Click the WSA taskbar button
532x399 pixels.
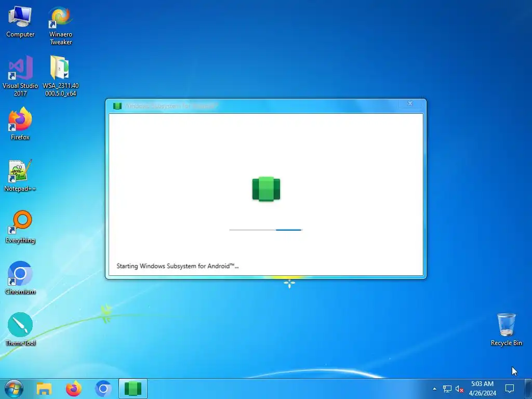pyautogui.click(x=132, y=389)
